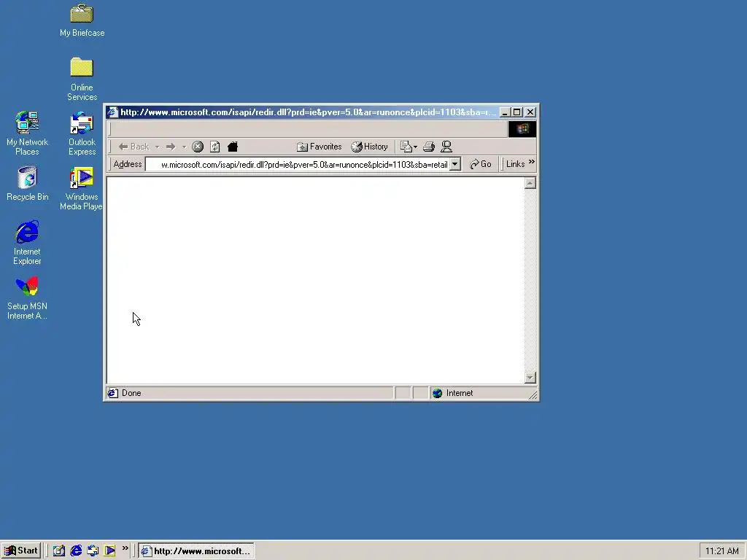
Task: Click the Back button in the browser toolbar
Action: coord(134,147)
